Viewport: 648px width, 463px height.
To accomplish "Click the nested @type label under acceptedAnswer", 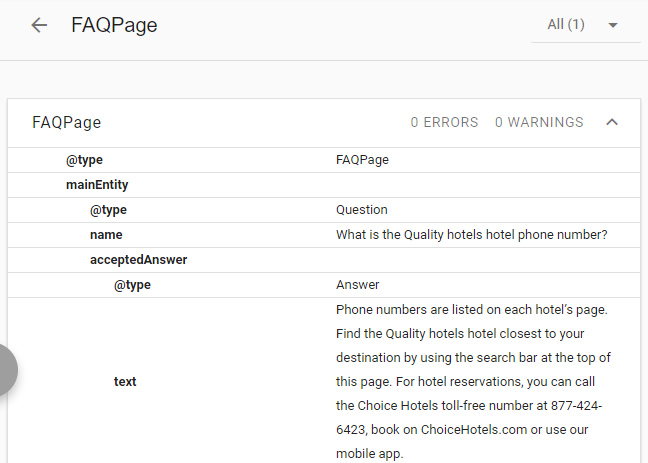I will (x=132, y=285).
